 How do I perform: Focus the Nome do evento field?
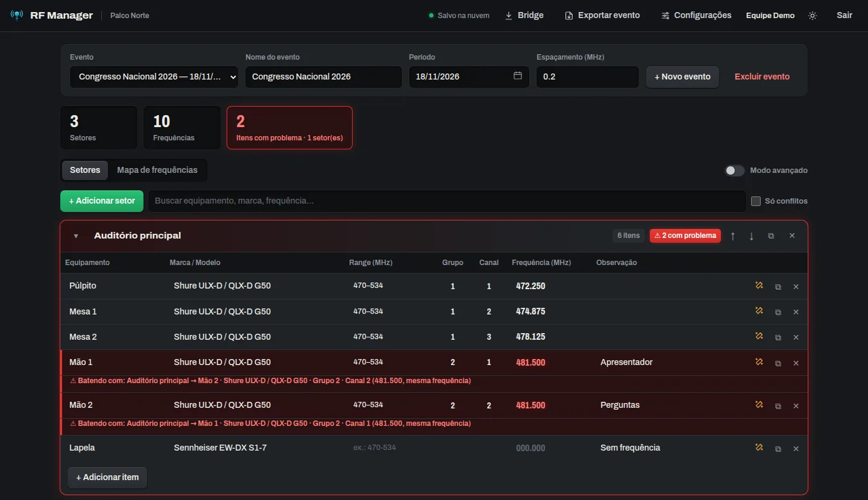(x=323, y=77)
